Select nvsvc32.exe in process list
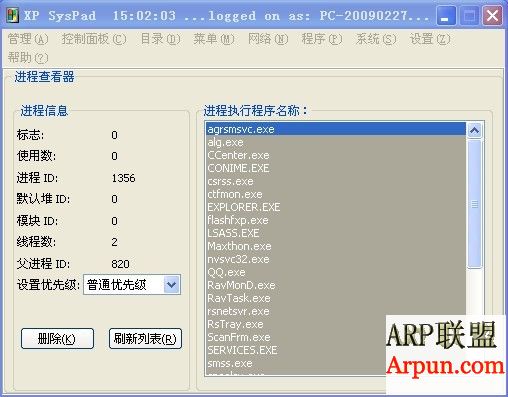This screenshot has height=397, width=508. pyautogui.click(x=336, y=259)
